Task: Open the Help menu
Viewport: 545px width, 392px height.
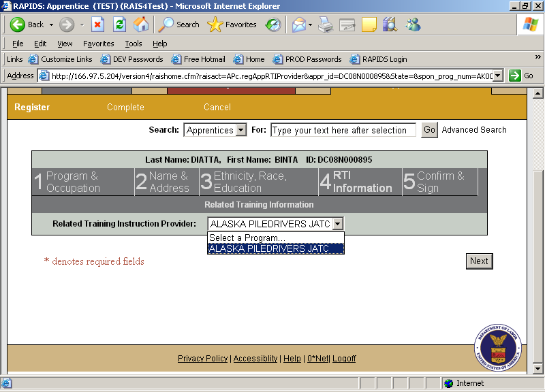Action: 160,44
